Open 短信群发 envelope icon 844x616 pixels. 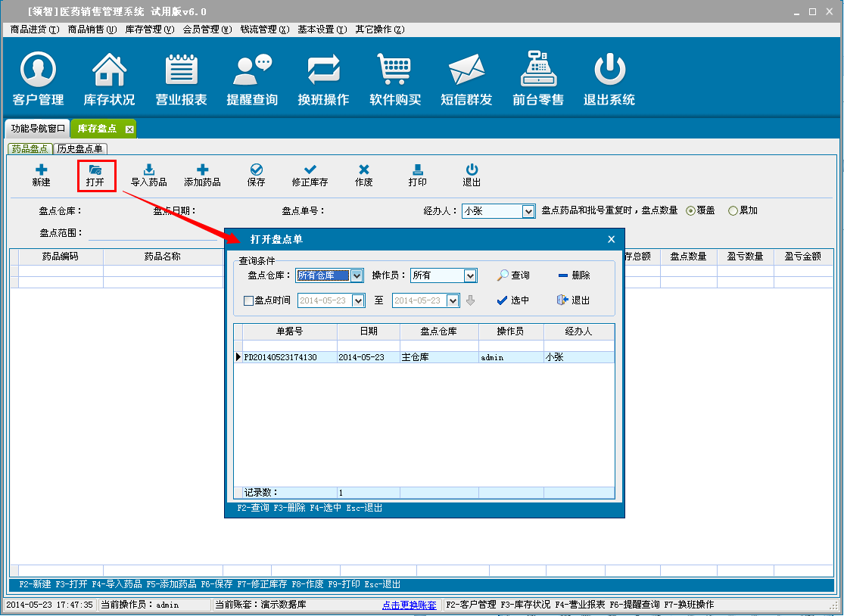466,70
